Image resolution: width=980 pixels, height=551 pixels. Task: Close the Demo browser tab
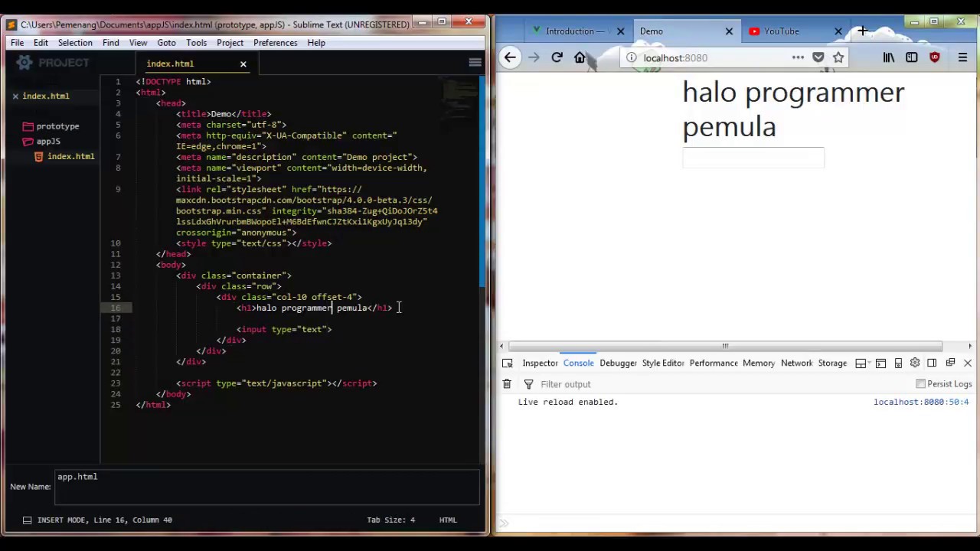(729, 31)
